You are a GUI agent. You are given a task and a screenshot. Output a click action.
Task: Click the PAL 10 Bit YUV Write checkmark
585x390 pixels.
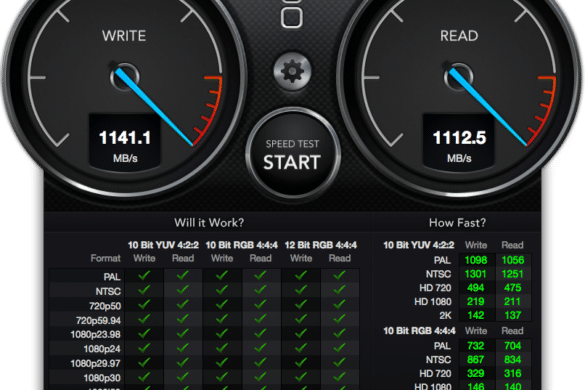point(144,275)
